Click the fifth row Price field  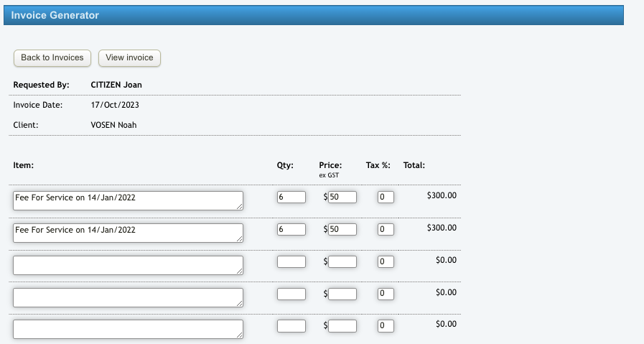pyautogui.click(x=342, y=326)
